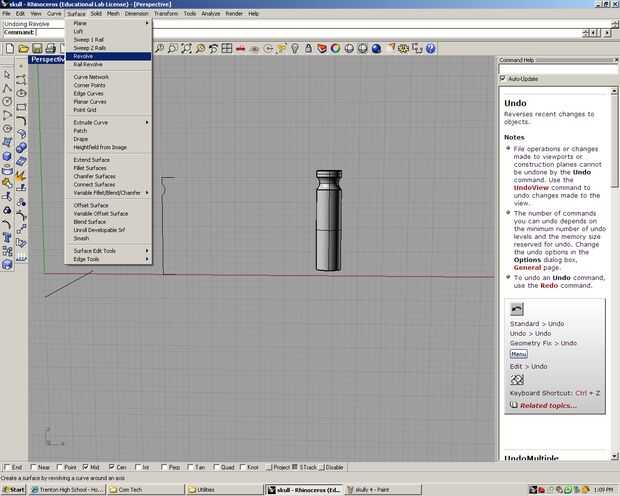The width and height of the screenshot is (620, 496).
Task: Click the Windows Start button
Action: pos(13,490)
